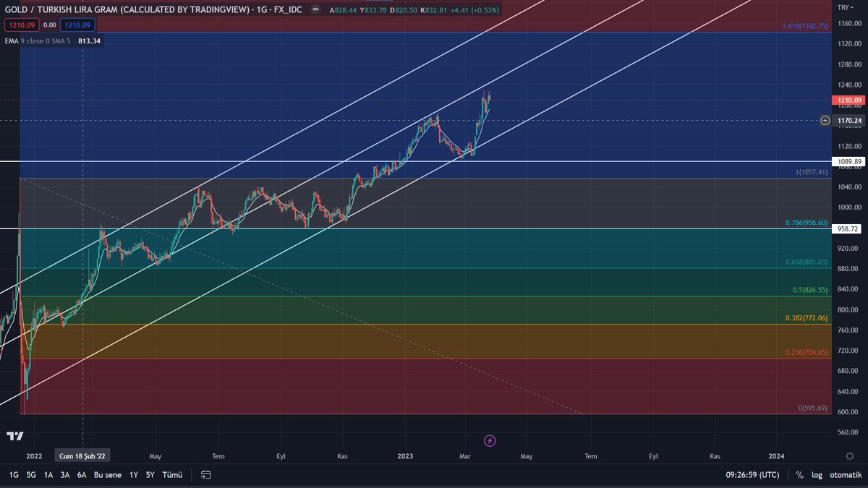Viewport: 868px width, 488px height.
Task: Click the 0.5(826.55) Fibonacci label
Action: [x=811, y=290]
